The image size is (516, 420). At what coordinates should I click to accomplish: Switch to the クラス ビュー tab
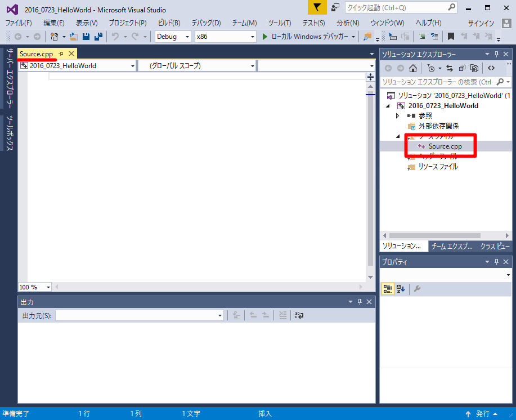(495, 246)
